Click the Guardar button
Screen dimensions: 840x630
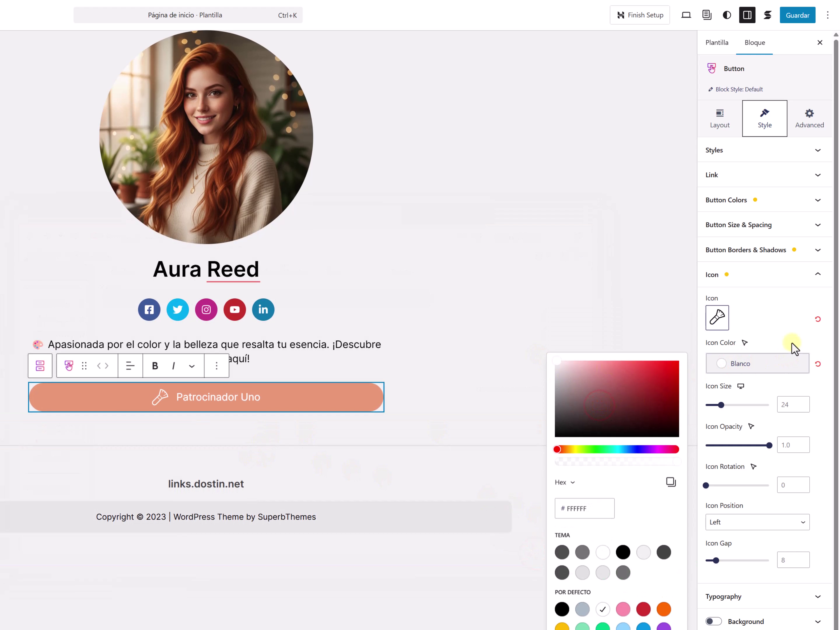[x=797, y=15]
